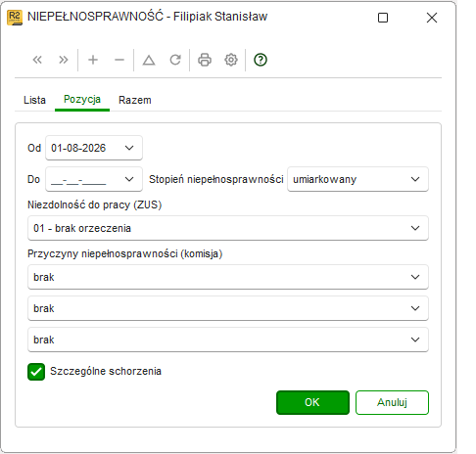Open settings via the gear icon
476x454 pixels.
pyautogui.click(x=231, y=60)
